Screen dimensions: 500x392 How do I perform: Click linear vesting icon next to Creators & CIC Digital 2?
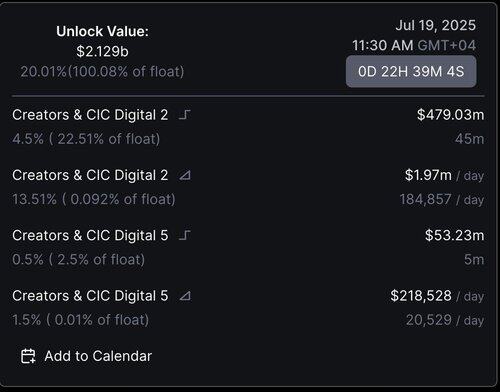point(185,175)
